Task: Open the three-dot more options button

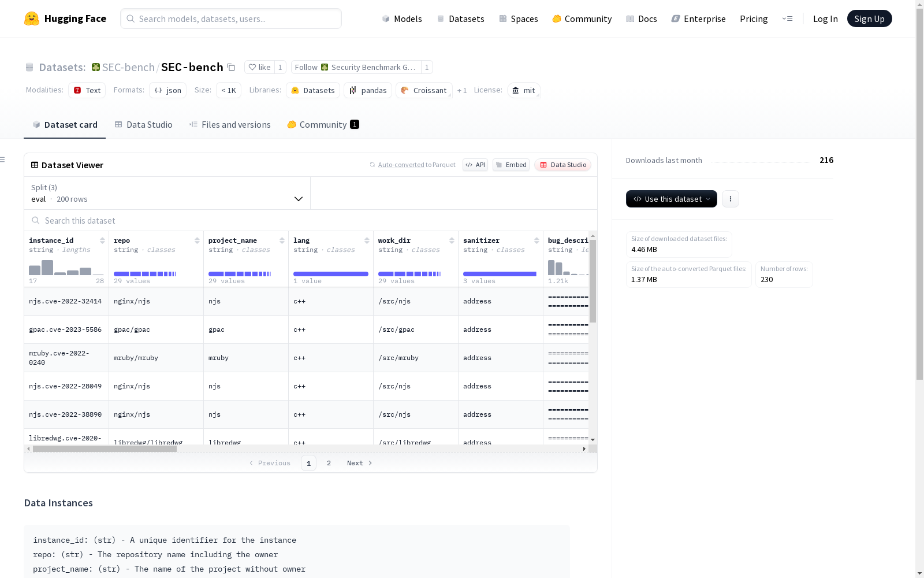Action: tap(731, 199)
